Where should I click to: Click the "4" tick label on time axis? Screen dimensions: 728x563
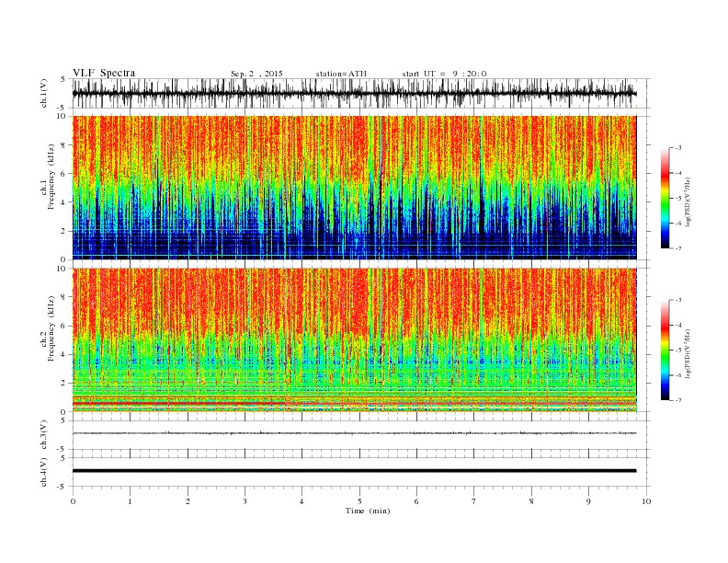(301, 501)
